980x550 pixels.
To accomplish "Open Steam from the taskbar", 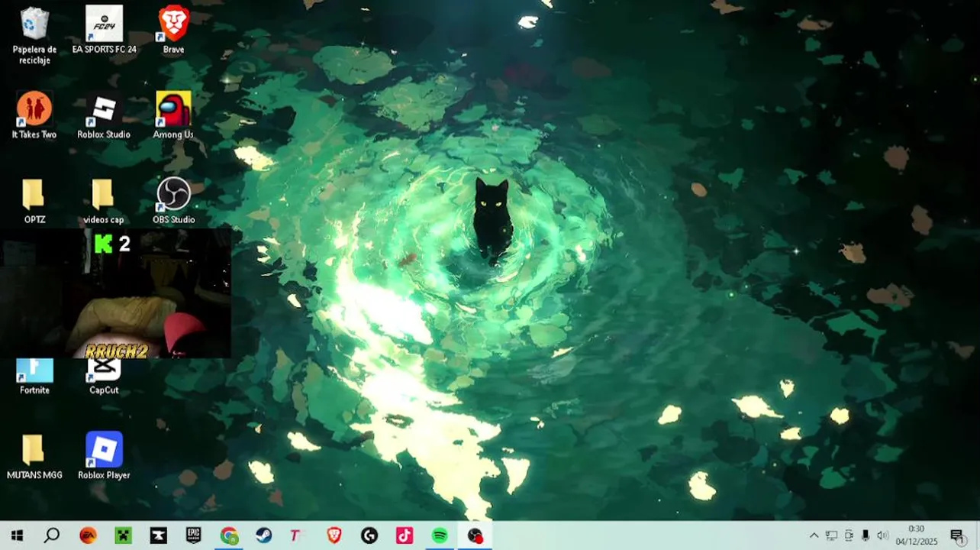I will click(264, 535).
